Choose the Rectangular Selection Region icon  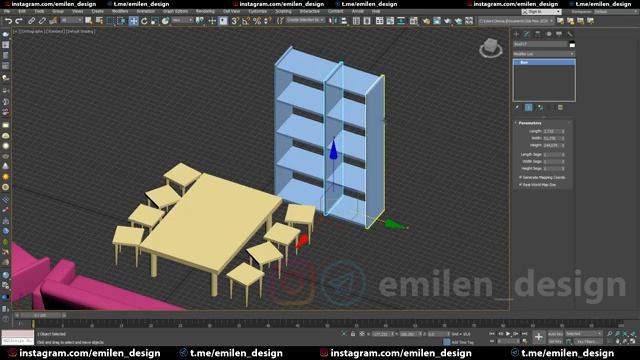(110, 21)
